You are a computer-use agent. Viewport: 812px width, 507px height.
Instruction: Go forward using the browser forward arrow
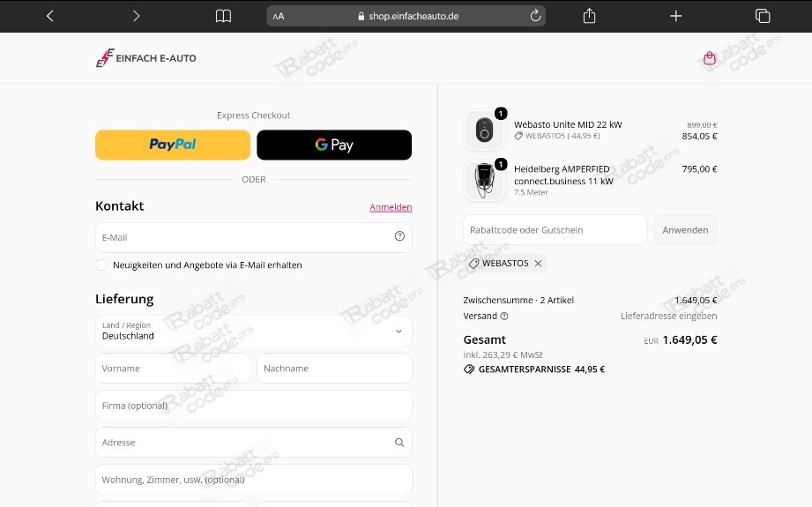pyautogui.click(x=136, y=16)
